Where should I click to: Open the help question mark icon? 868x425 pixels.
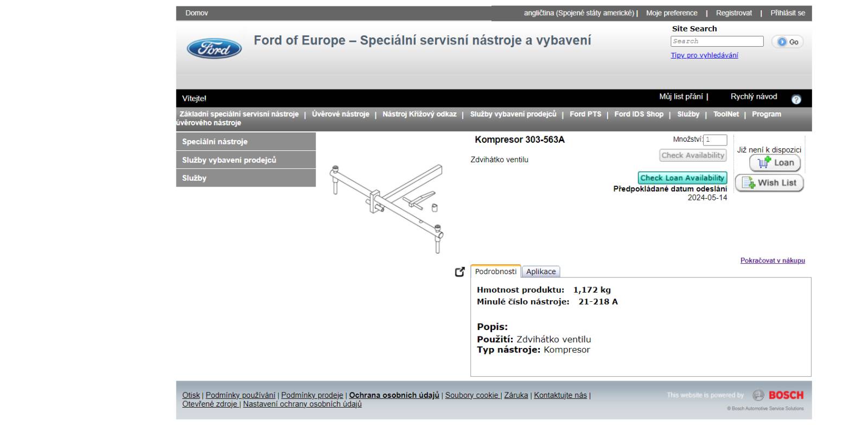tap(796, 99)
